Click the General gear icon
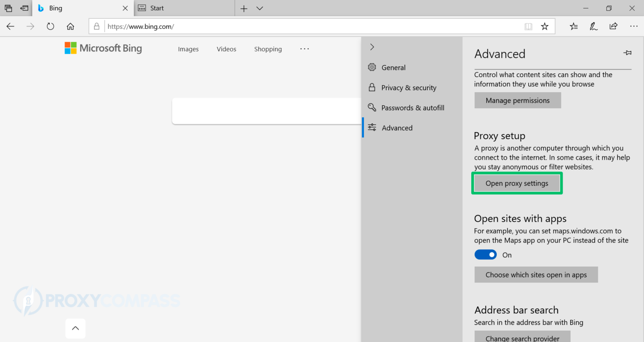This screenshot has height=342, width=644. point(371,67)
